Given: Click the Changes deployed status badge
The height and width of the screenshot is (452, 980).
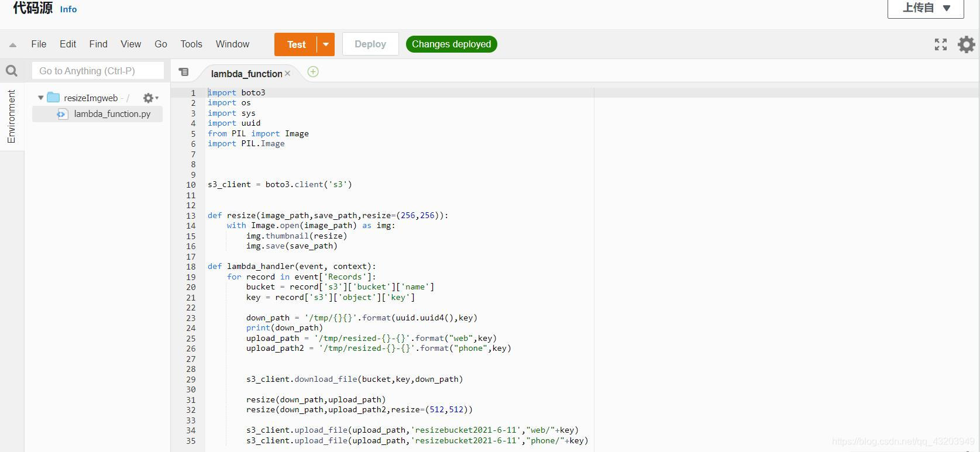Looking at the screenshot, I should point(451,44).
